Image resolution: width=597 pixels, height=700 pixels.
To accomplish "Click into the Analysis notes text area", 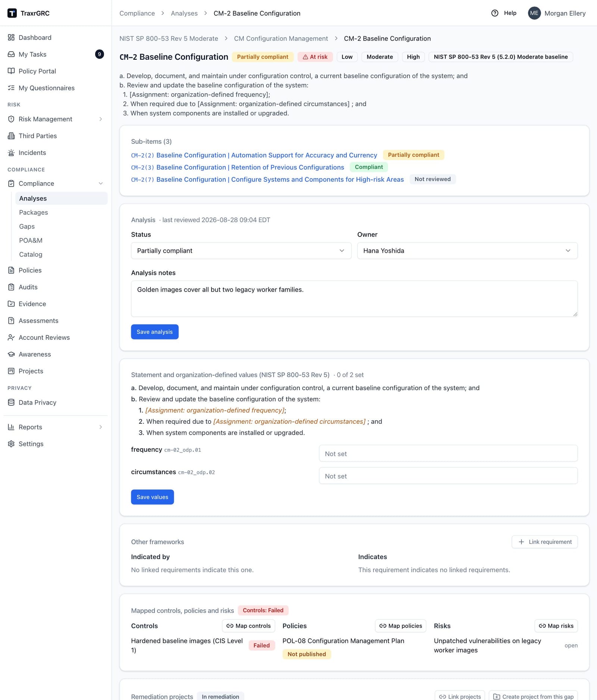I will coord(354,299).
